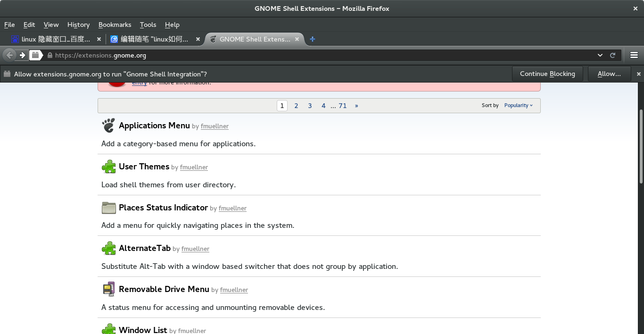The height and width of the screenshot is (334, 644).
Task: Click the padlock site identity icon
Action: 50,55
